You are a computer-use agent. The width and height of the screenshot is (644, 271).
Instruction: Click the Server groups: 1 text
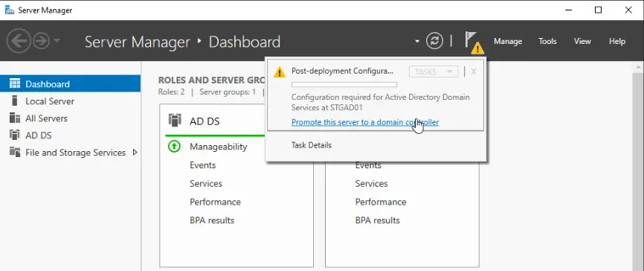228,92
